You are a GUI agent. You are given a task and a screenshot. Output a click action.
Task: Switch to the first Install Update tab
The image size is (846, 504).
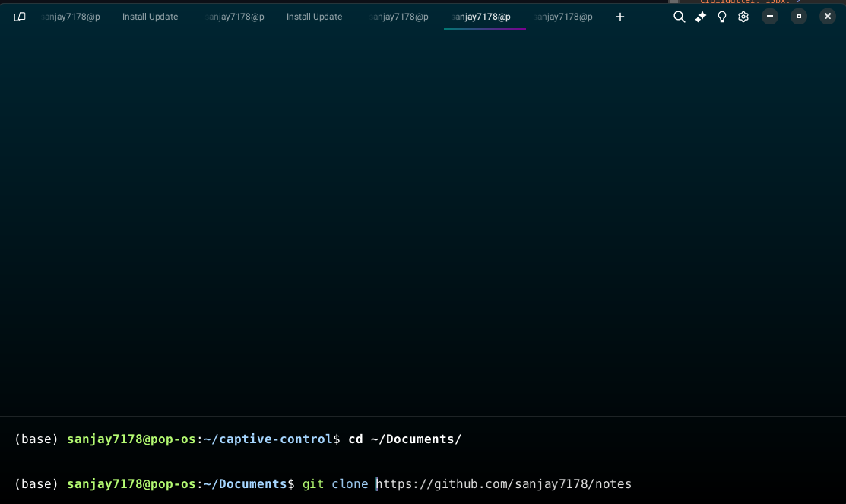[x=150, y=17]
